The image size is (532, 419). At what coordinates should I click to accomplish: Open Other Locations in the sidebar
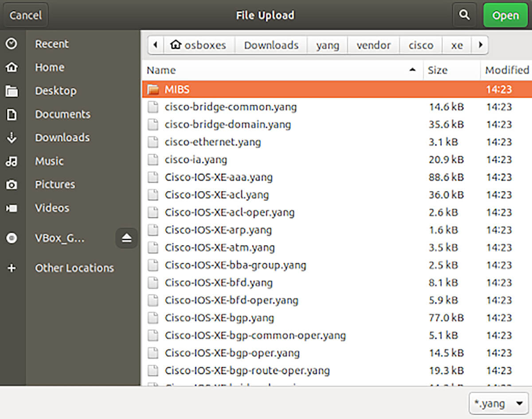tap(74, 268)
